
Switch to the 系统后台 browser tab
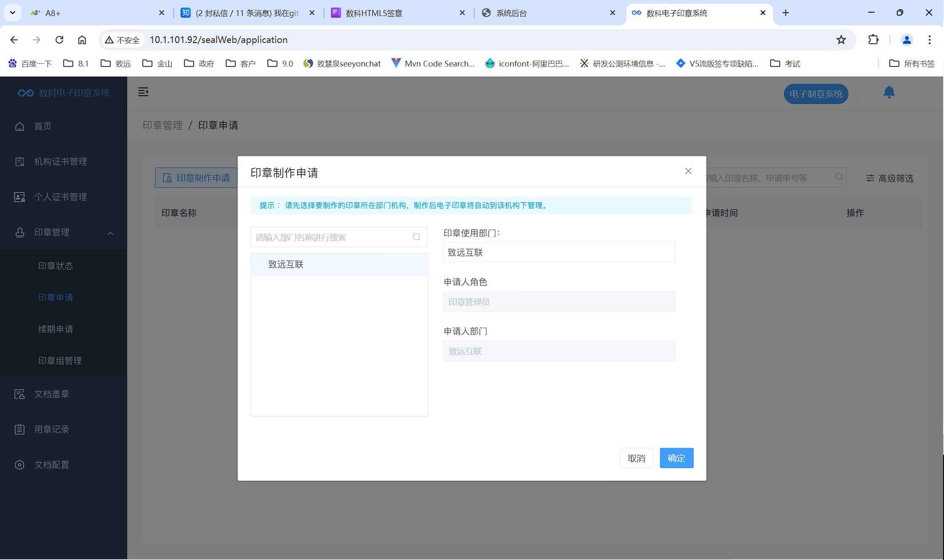click(511, 13)
